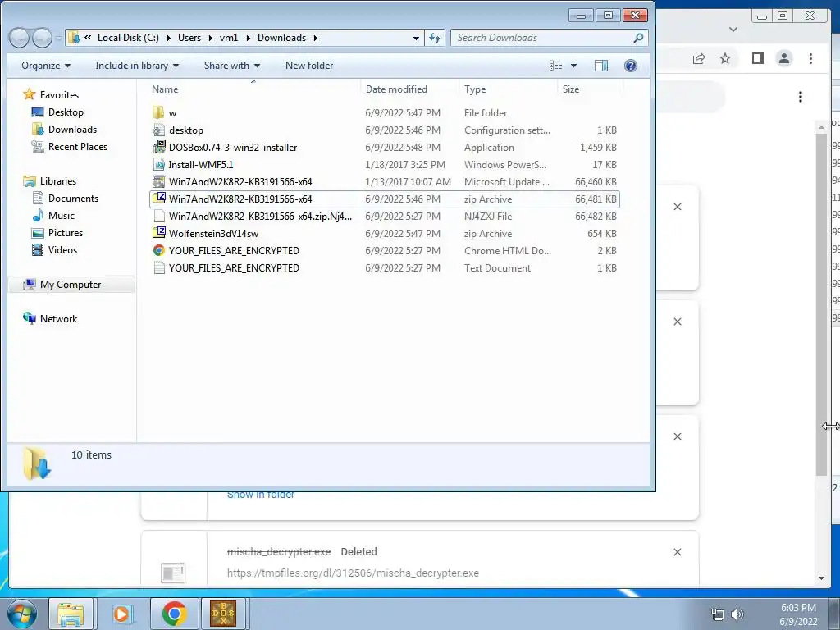Click Chrome share page icon
This screenshot has height=630, width=840.
[x=699, y=58]
